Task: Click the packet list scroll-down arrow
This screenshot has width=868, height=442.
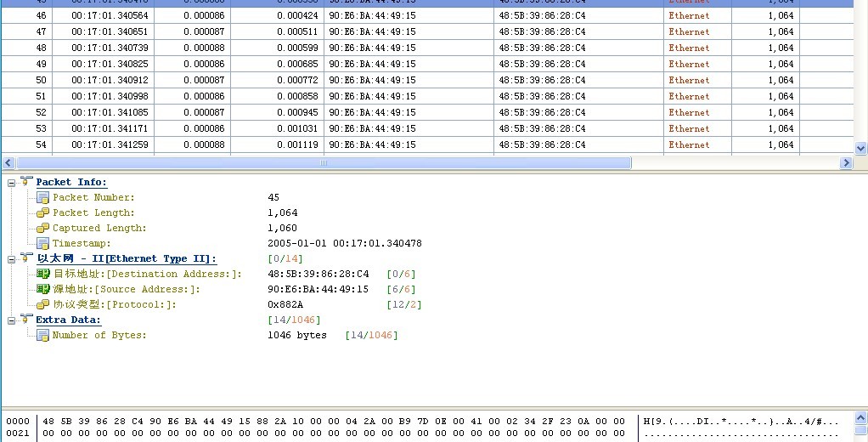Action: [861, 148]
